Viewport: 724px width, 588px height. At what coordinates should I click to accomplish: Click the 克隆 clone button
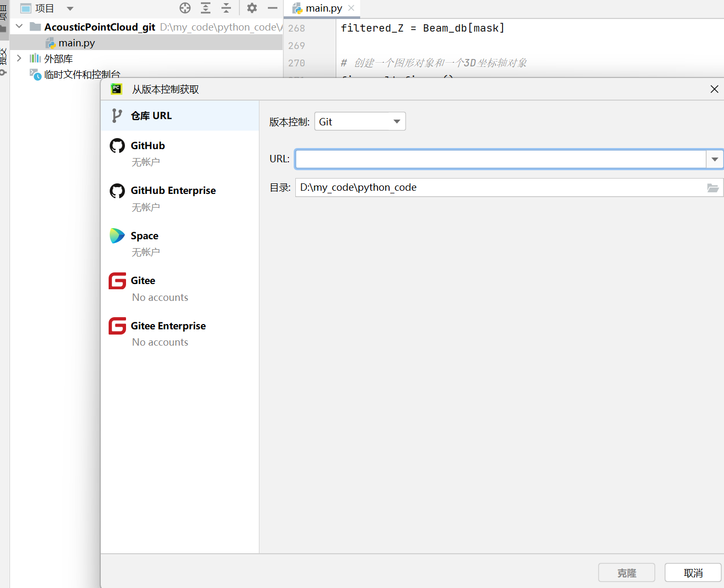626,573
